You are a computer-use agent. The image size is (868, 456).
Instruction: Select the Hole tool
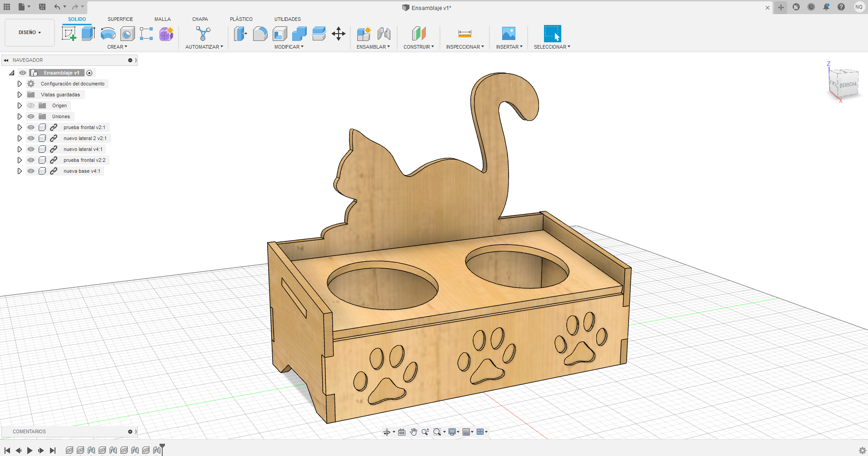coord(128,34)
